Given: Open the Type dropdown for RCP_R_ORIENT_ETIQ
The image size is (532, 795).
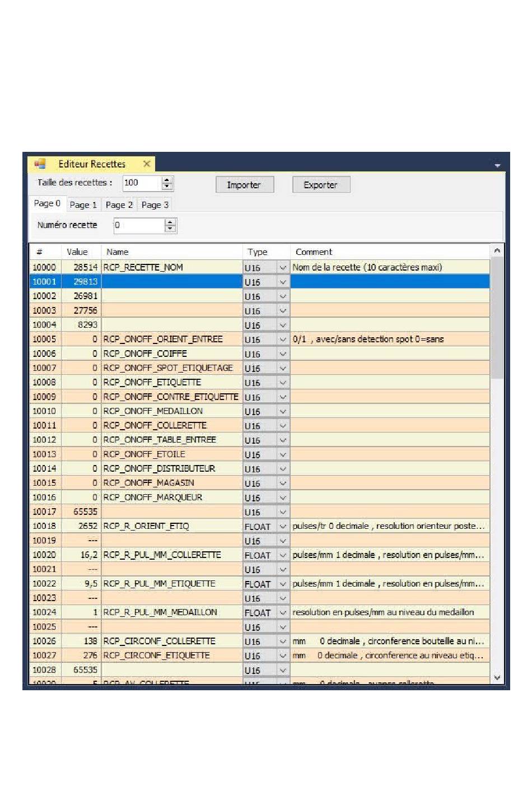Looking at the screenshot, I should (283, 527).
